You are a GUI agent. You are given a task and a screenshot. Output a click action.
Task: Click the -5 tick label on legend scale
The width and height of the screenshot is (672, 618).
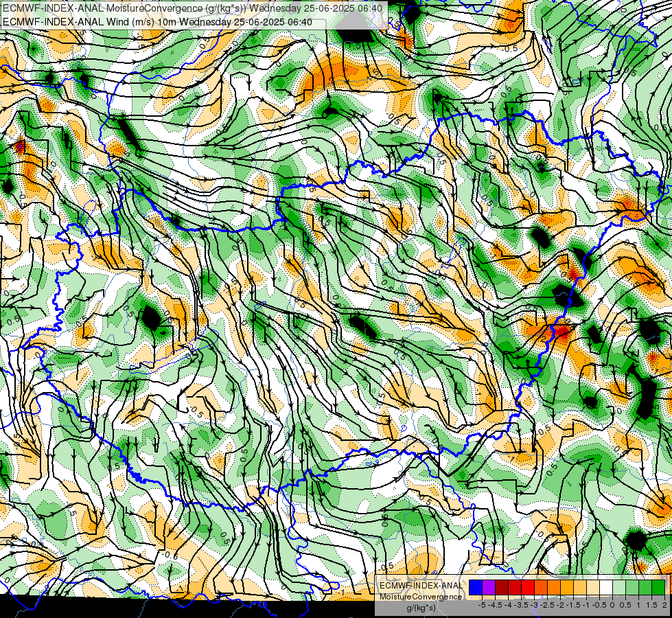tap(482, 605)
